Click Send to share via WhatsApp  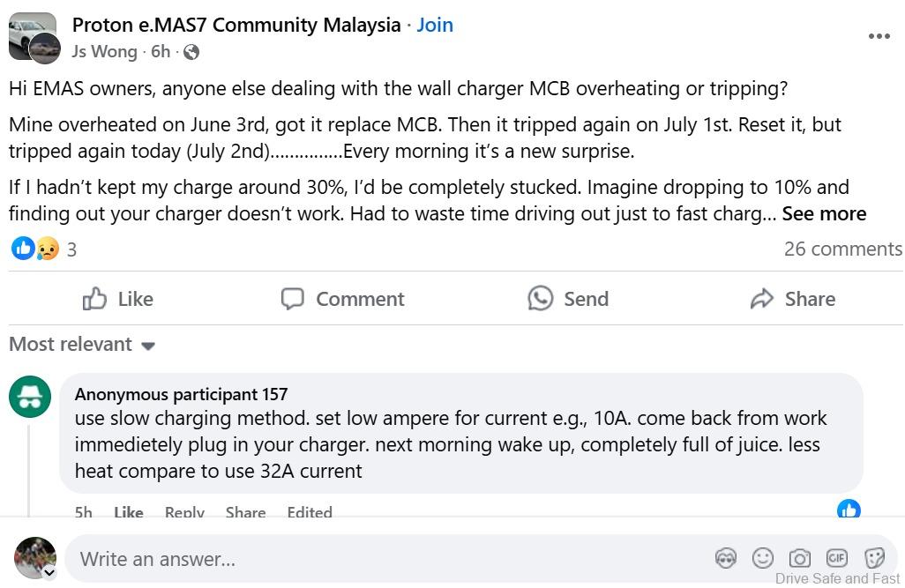pyautogui.click(x=568, y=299)
